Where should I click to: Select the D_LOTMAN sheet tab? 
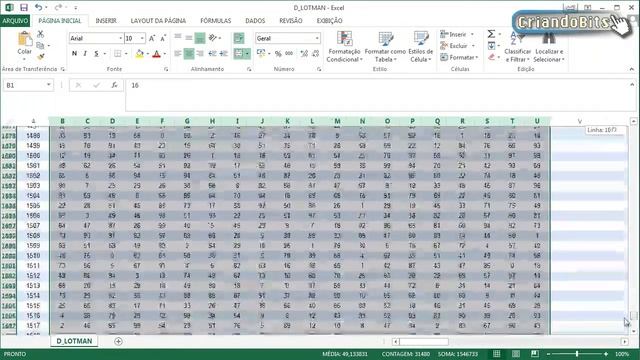[x=74, y=341]
